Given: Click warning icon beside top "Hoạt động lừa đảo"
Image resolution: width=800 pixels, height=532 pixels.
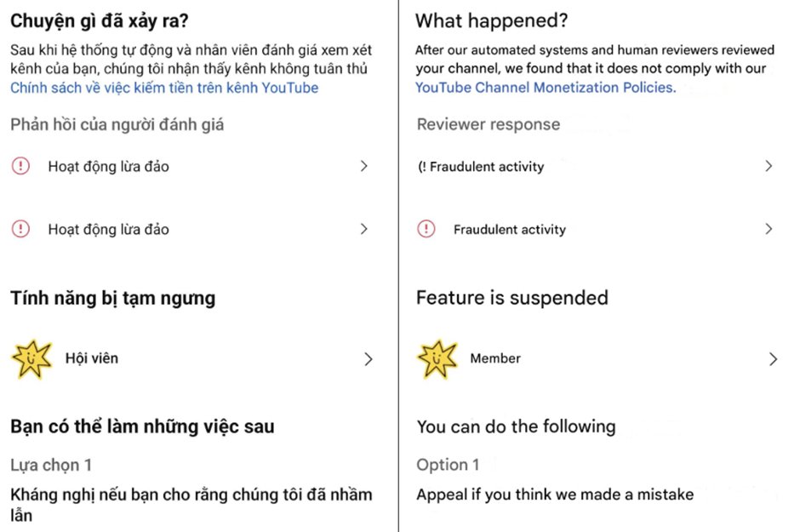Looking at the screenshot, I should point(20,166).
